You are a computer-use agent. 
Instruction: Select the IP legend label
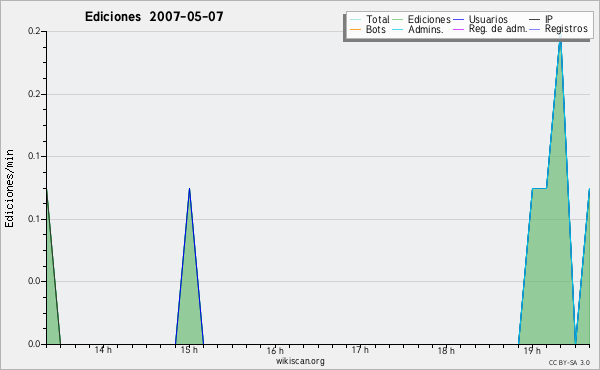point(549,19)
